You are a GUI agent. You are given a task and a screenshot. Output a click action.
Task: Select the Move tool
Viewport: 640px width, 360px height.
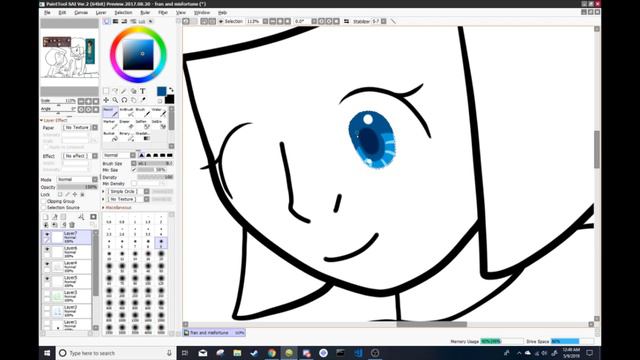(106, 100)
